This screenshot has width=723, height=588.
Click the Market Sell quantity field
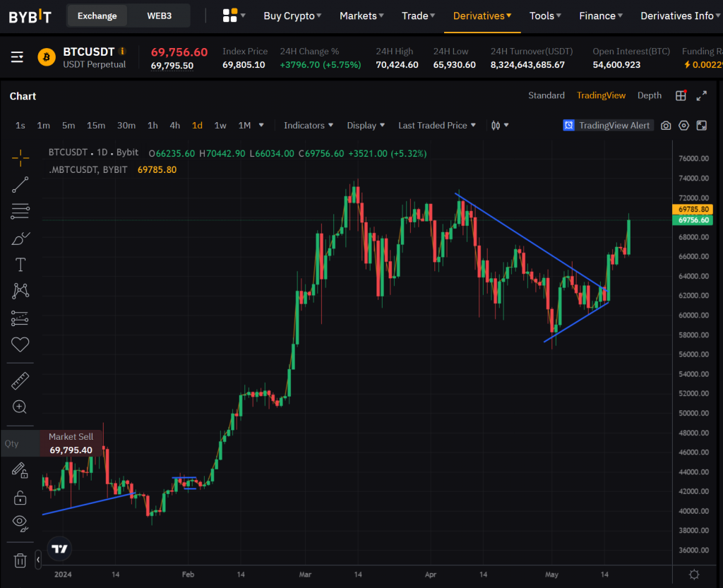21,444
